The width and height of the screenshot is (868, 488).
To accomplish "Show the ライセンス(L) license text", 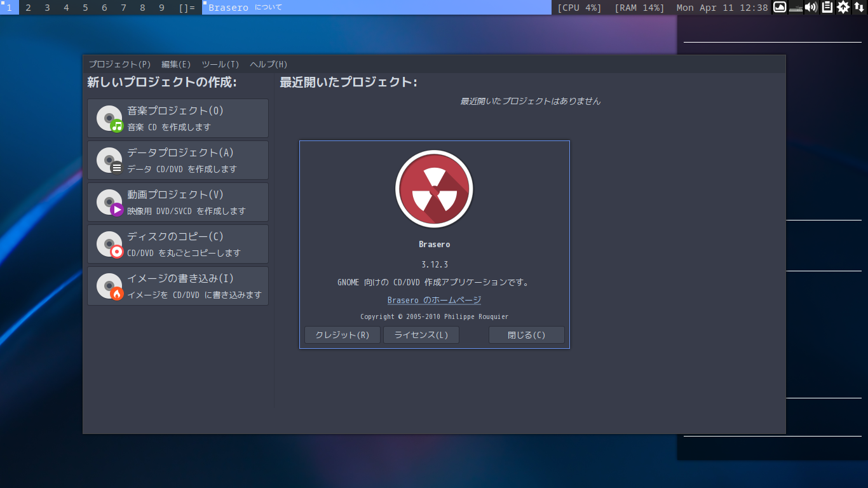I will [421, 335].
